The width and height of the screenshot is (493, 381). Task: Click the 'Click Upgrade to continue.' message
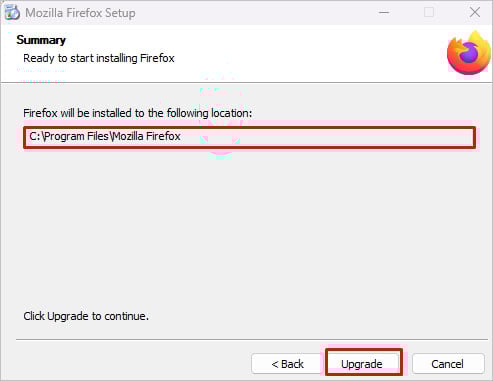tap(86, 316)
